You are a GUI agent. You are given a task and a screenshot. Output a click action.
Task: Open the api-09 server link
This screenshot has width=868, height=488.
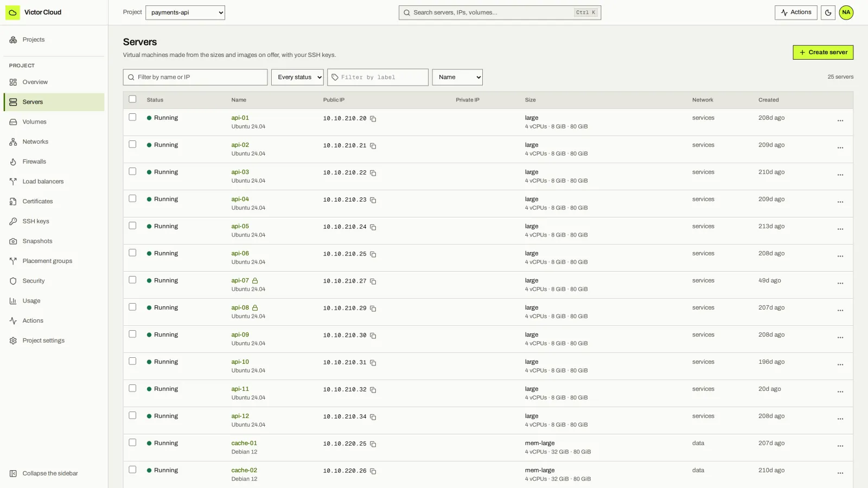click(x=240, y=335)
